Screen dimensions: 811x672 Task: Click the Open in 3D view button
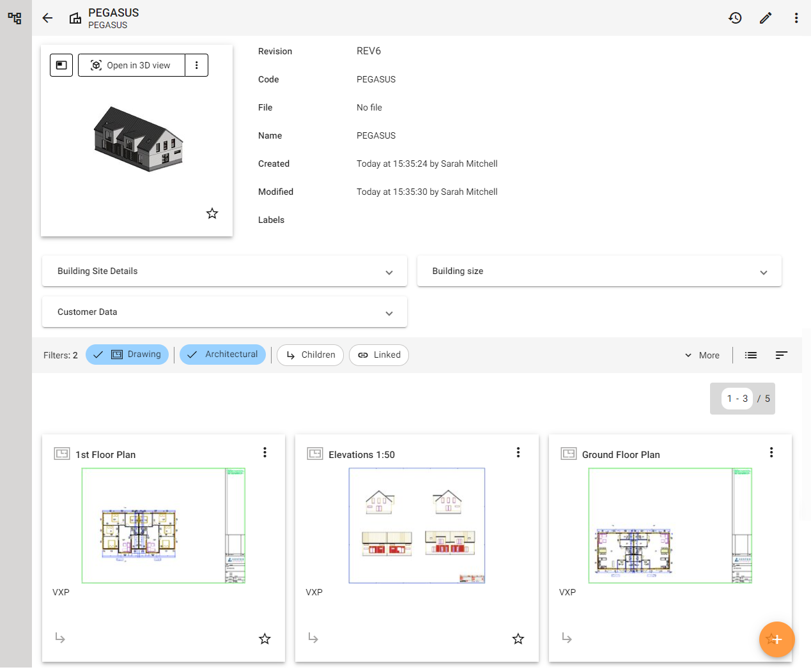coord(132,65)
